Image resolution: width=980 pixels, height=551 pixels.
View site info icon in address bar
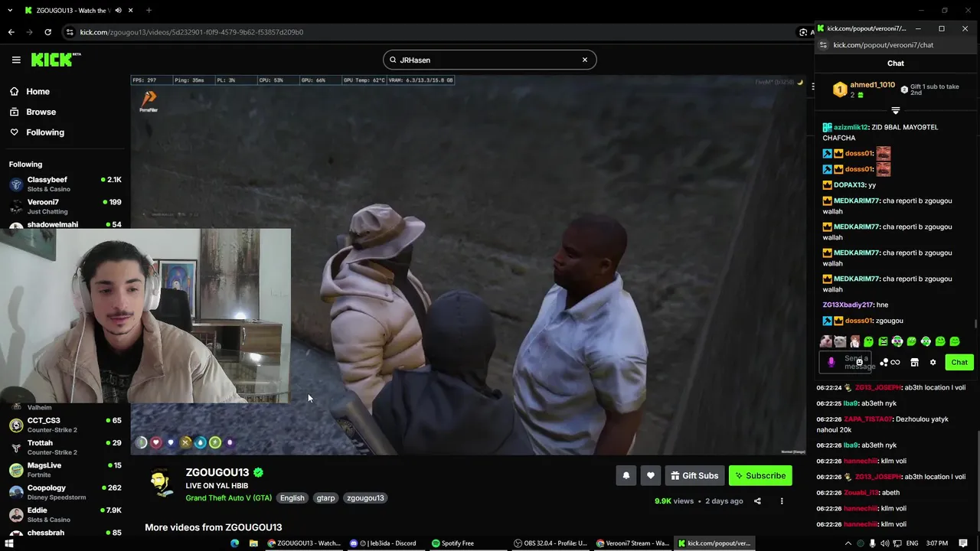pos(70,32)
